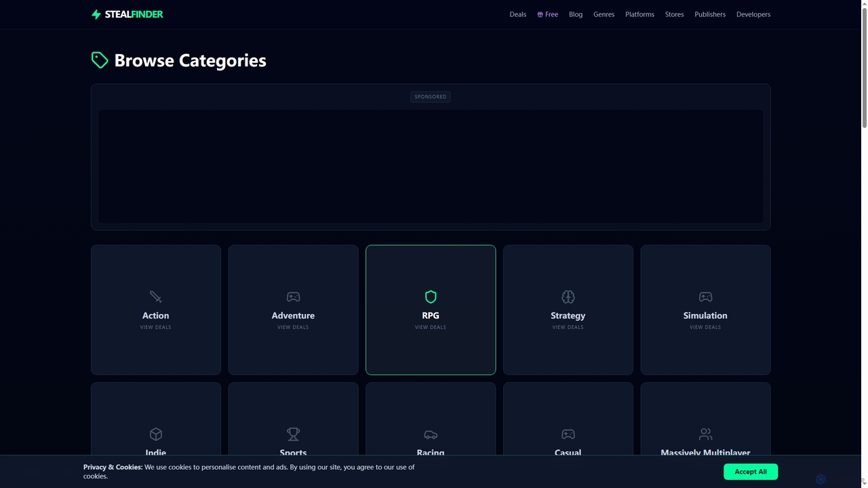Click the Browse Categories heading

(x=190, y=60)
